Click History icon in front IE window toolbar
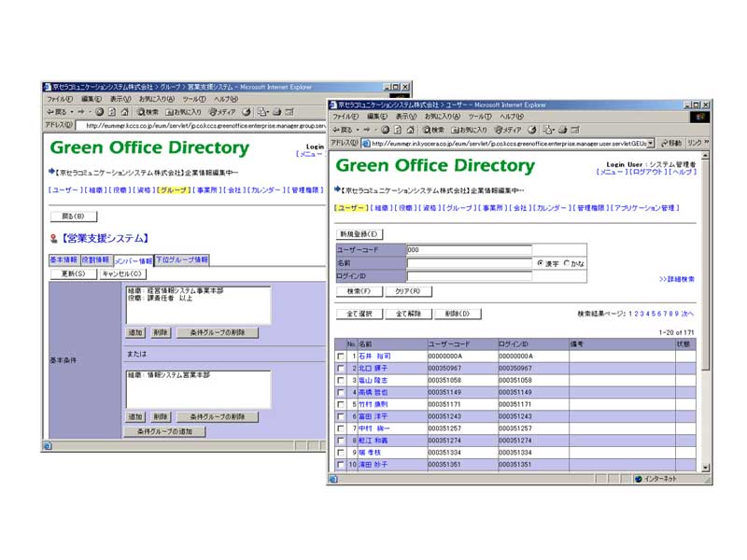The width and height of the screenshot is (747, 560). point(532,130)
